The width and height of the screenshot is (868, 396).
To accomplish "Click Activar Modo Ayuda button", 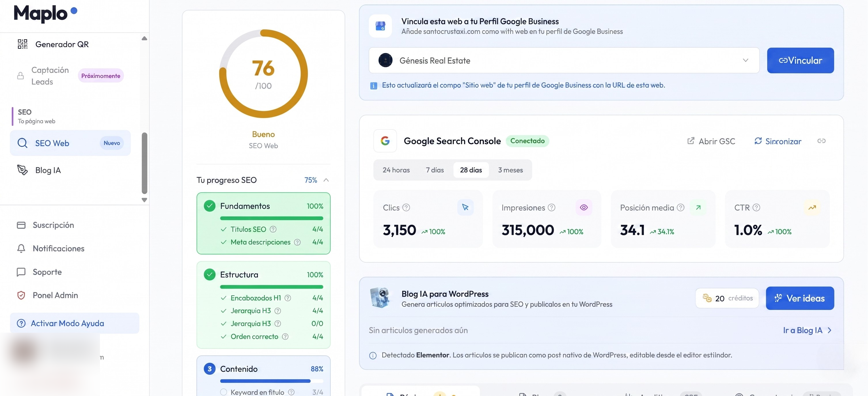I will tap(75, 323).
